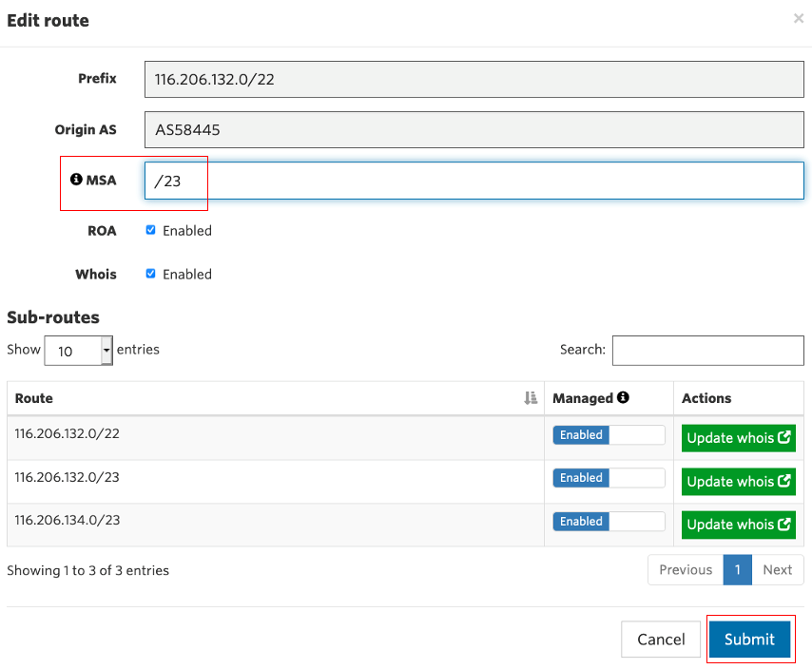The width and height of the screenshot is (812, 669).
Task: Click the MSA info icon
Action: pos(76,179)
